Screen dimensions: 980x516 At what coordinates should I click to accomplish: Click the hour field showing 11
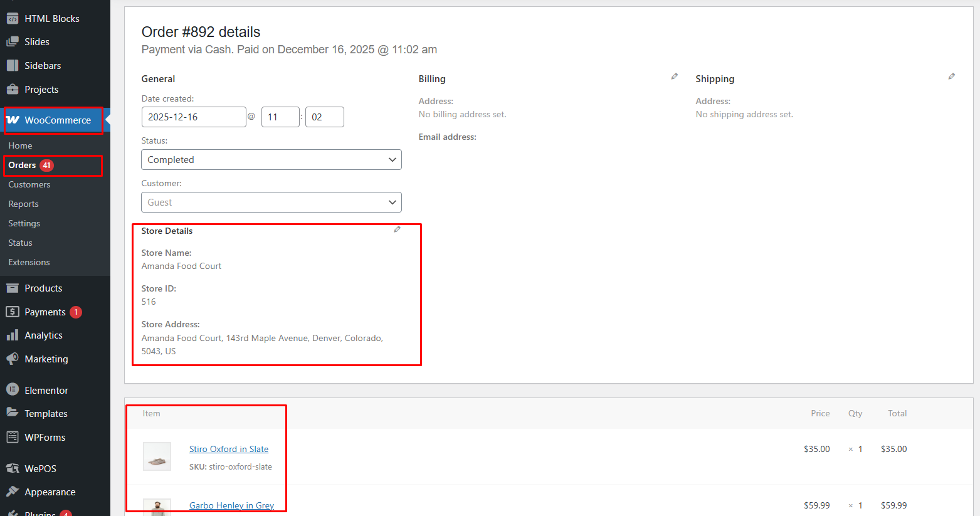pos(280,117)
